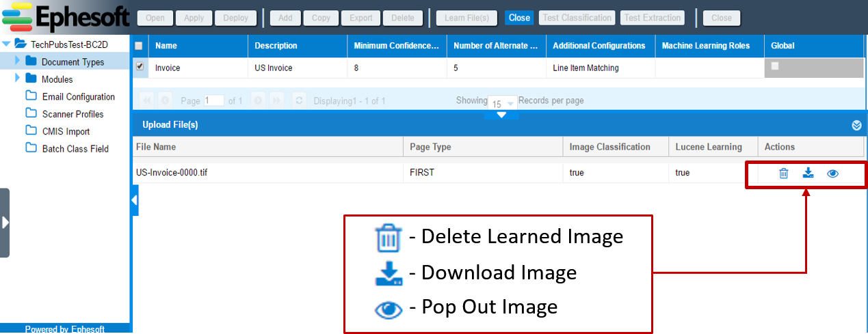Viewport: 868px width, 334px height.
Task: Click the Test Classification button
Action: (x=577, y=18)
